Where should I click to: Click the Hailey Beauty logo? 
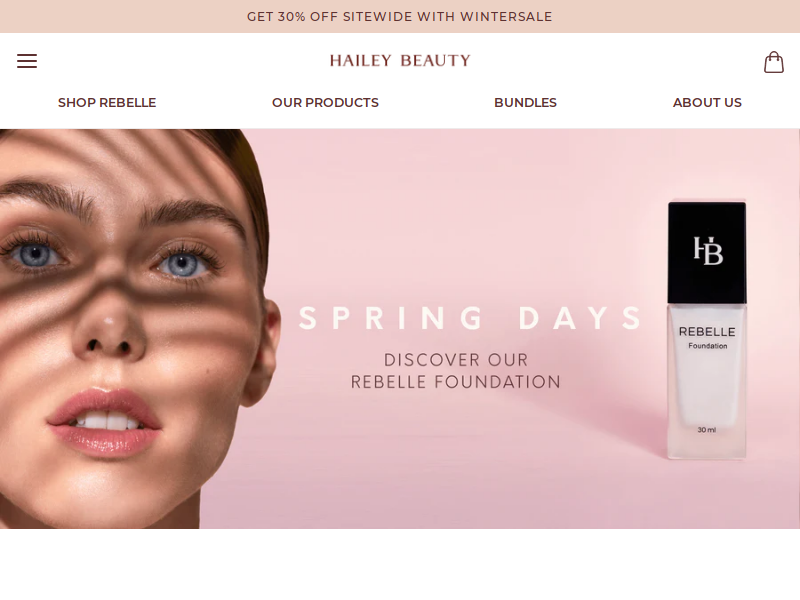pos(400,61)
